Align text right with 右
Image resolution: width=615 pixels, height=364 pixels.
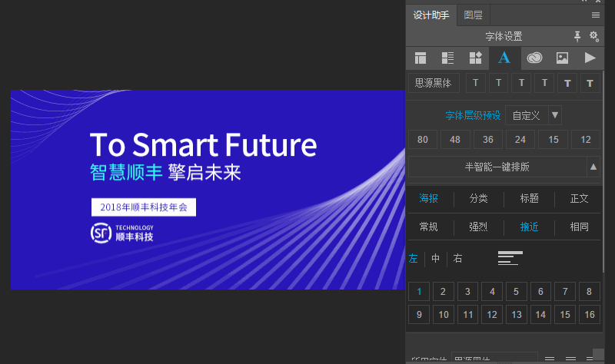point(457,258)
